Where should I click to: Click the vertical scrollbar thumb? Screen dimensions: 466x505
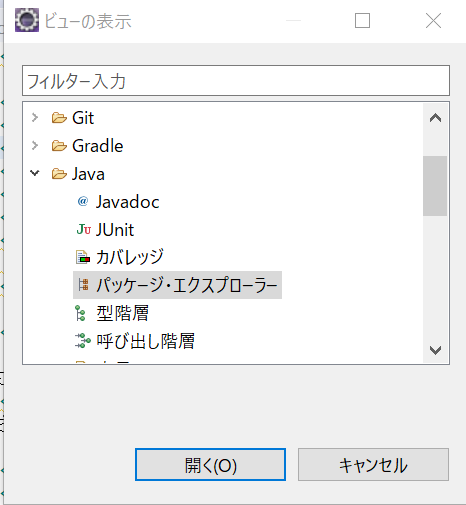click(435, 186)
